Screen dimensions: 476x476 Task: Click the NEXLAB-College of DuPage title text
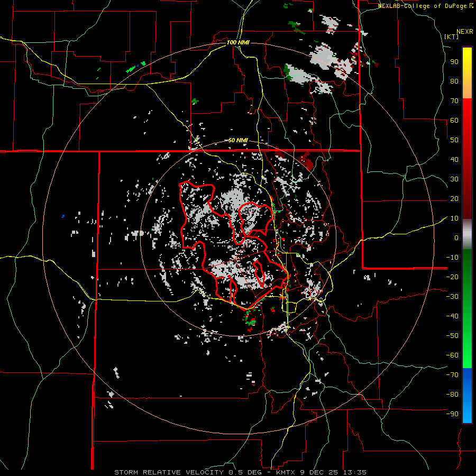pyautogui.click(x=422, y=6)
